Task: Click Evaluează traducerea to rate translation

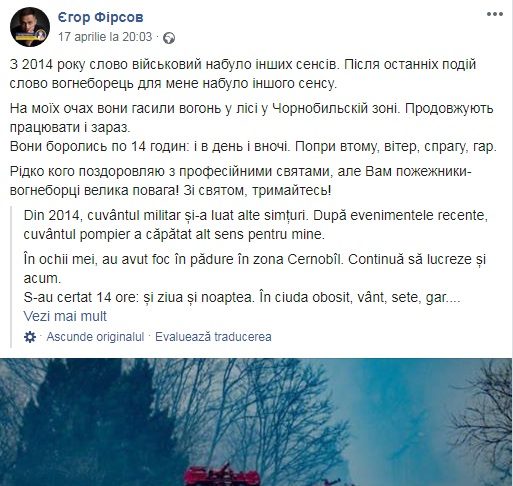Action: pyautogui.click(x=213, y=337)
